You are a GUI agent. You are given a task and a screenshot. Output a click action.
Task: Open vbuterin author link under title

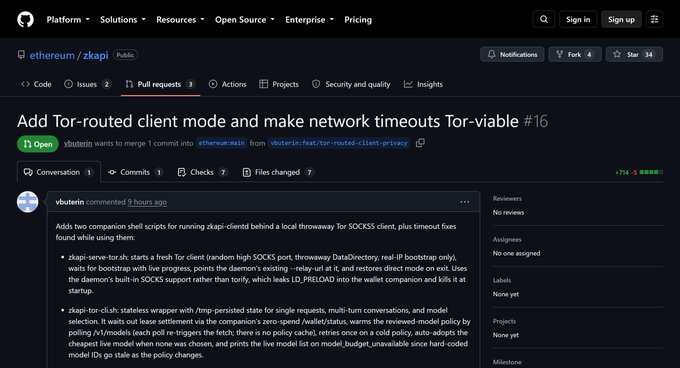pyautogui.click(x=78, y=143)
